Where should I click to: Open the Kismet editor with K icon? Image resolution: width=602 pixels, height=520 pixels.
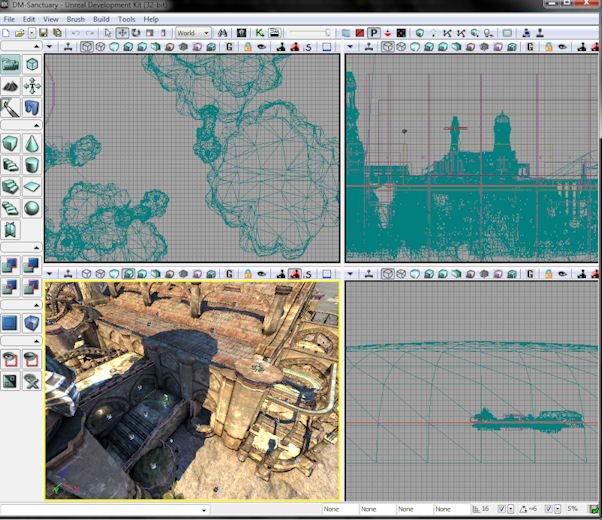point(260,33)
